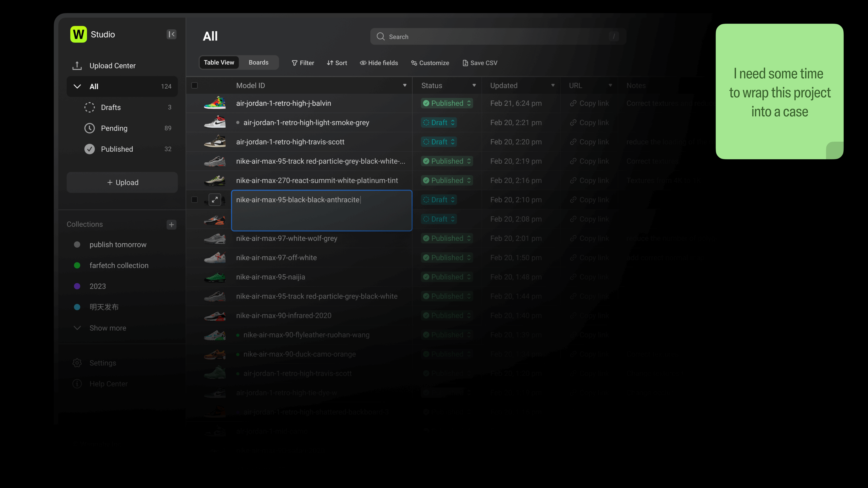This screenshot has height=488, width=868.
Task: Open the Hide fields menu
Action: pyautogui.click(x=379, y=63)
